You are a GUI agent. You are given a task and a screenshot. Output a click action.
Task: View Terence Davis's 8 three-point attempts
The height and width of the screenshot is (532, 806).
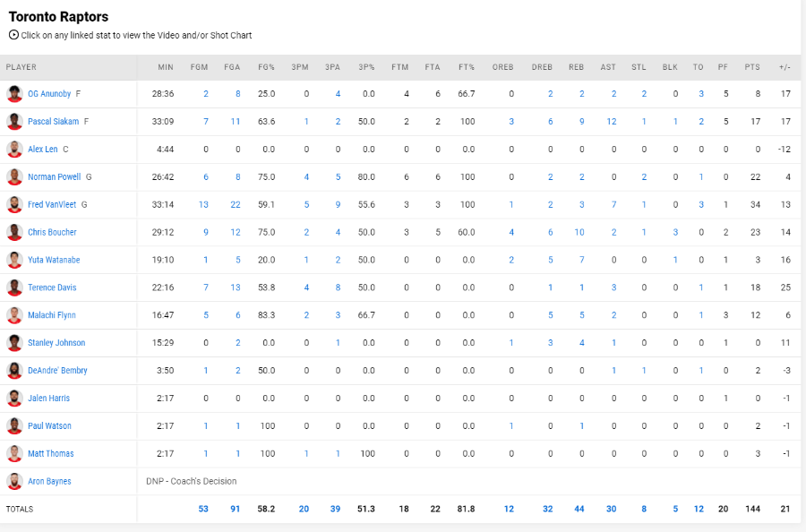click(x=338, y=287)
